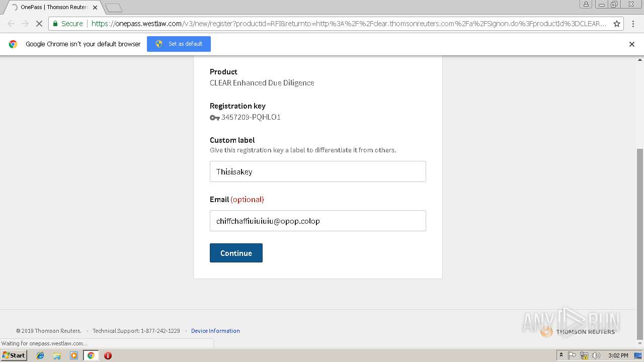The width and height of the screenshot is (644, 362).
Task: Click the Continue button
Action: (236, 253)
